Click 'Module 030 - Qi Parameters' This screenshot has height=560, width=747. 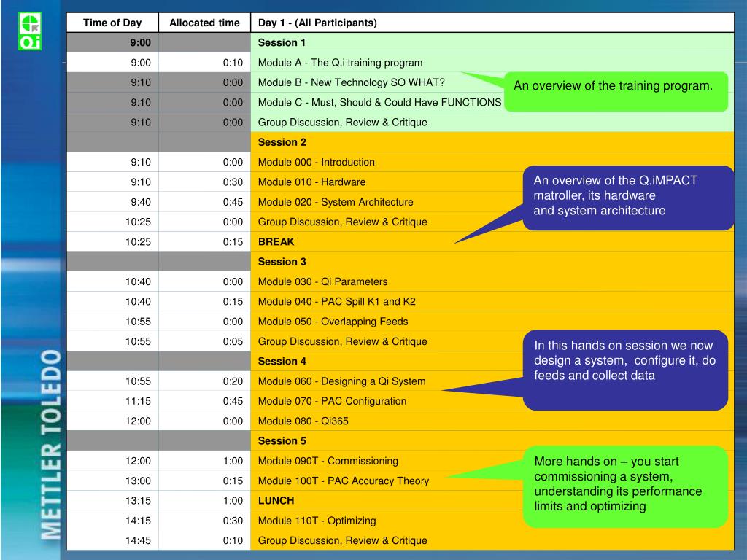(322, 282)
